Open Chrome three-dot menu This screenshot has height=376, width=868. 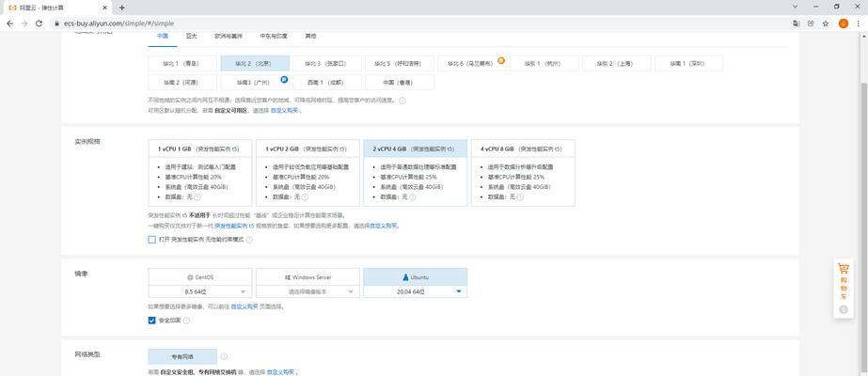[x=858, y=23]
